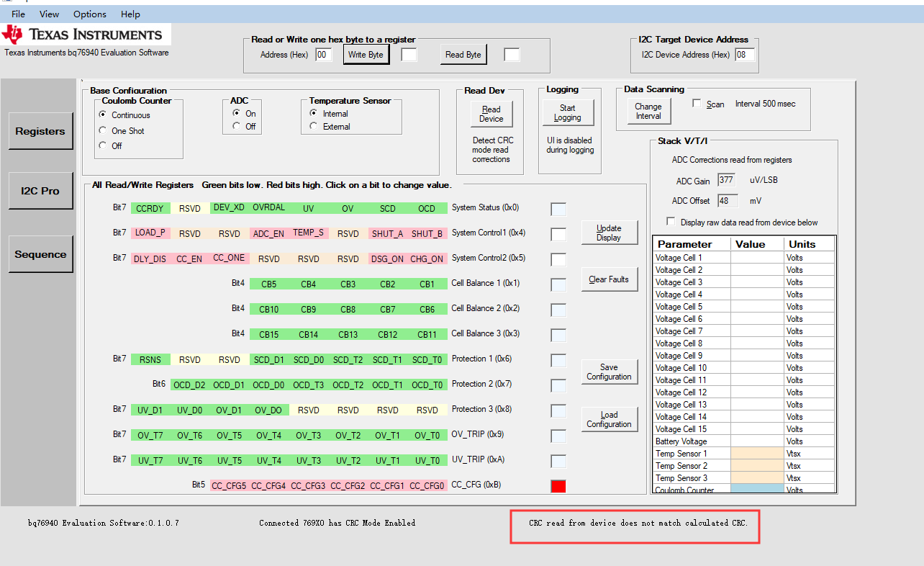Click the Address (Hex) input field

point(324,55)
